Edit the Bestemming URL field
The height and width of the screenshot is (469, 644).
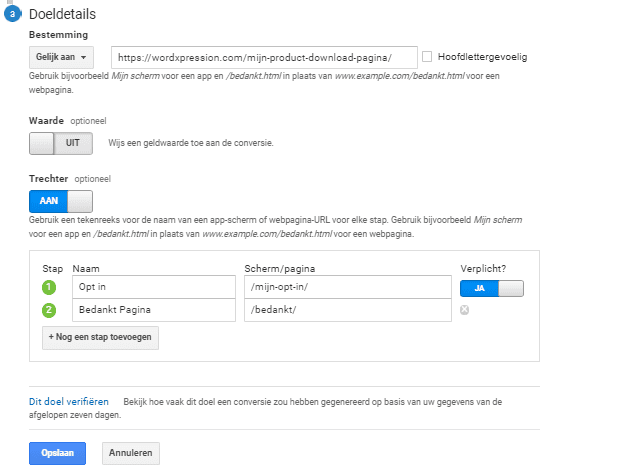[x=264, y=57]
